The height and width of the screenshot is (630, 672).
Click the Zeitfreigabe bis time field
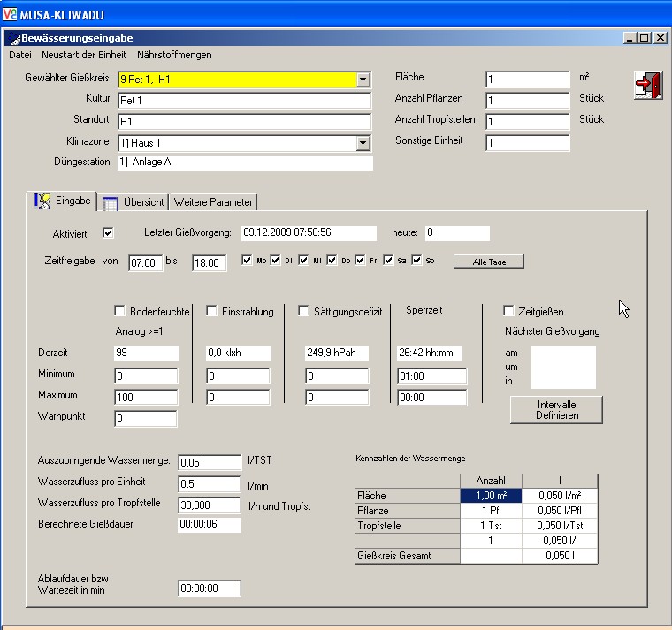tap(210, 263)
